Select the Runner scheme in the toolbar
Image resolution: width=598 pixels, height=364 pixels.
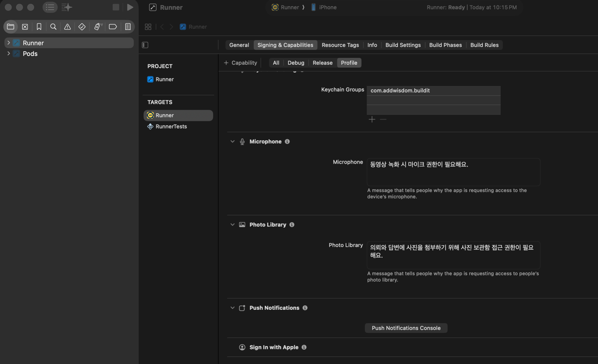tap(286, 7)
